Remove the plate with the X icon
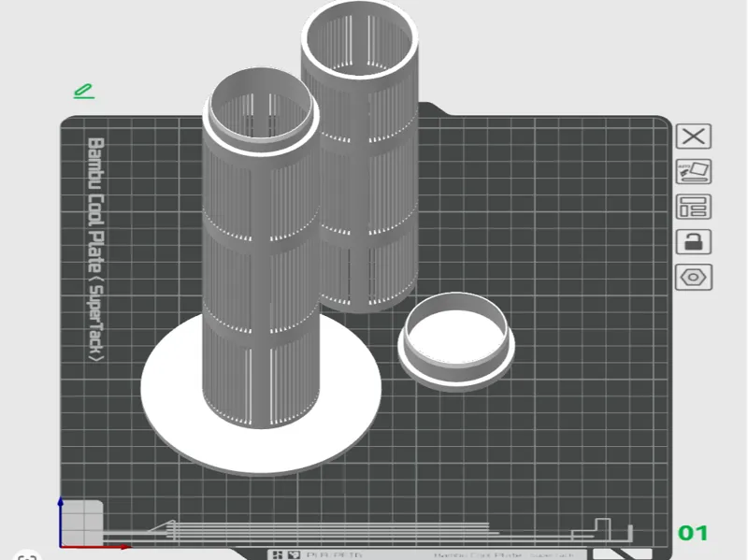Image resolution: width=748 pixels, height=560 pixels. click(694, 136)
